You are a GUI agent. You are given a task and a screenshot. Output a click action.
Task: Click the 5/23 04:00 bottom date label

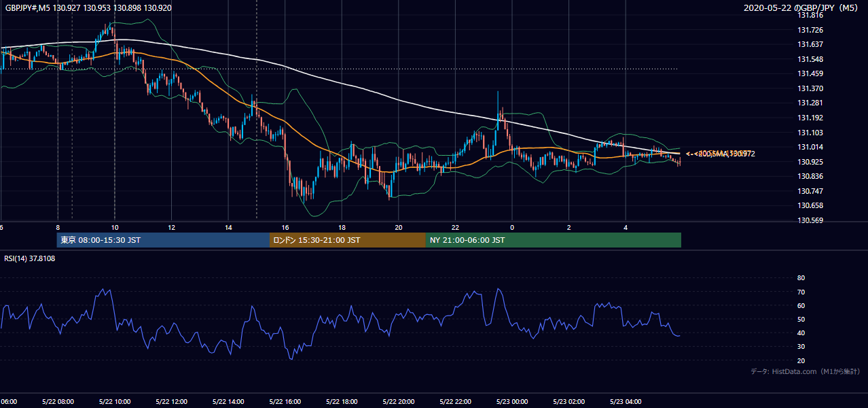click(x=626, y=402)
